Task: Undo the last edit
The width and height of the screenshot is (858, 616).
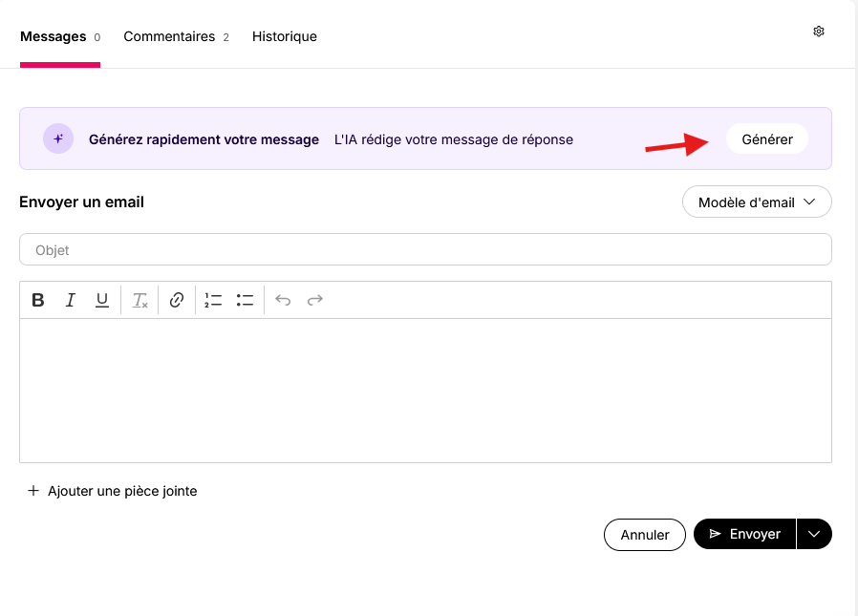Action: coord(283,300)
